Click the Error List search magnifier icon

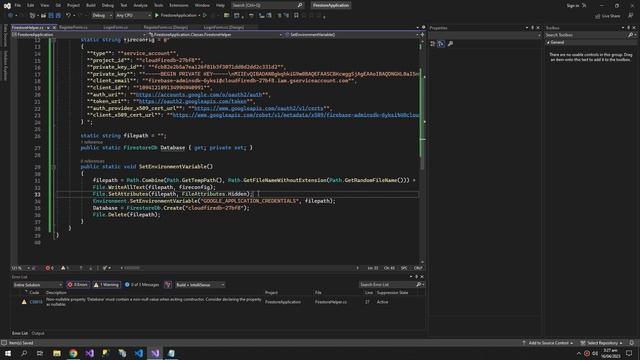click(x=418, y=284)
